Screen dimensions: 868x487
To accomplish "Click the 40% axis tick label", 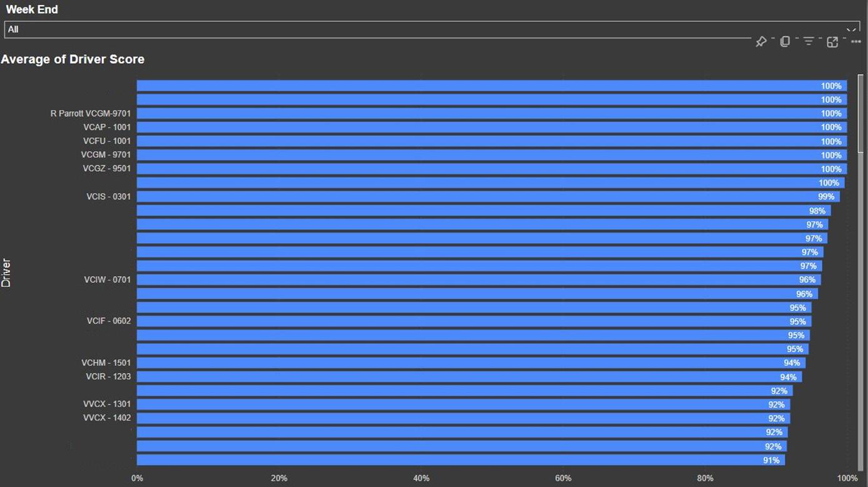I will pyautogui.click(x=421, y=478).
